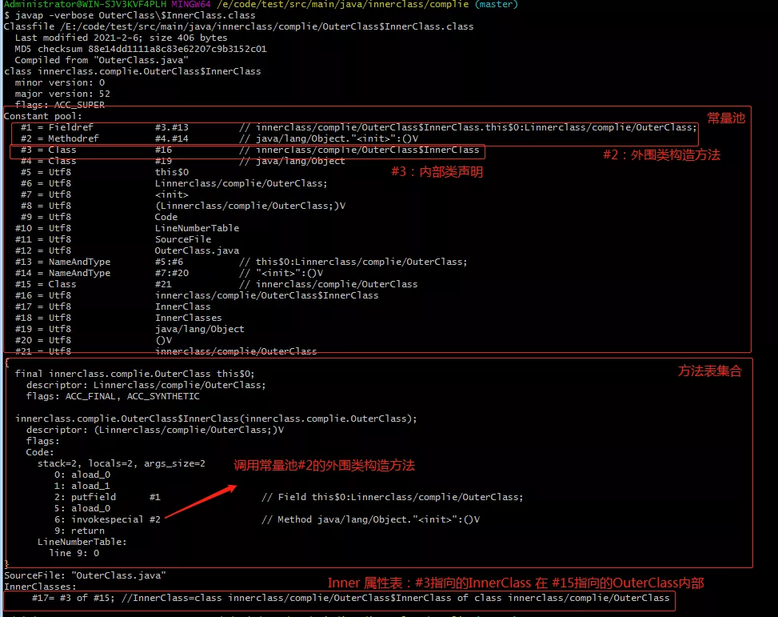
Task: Click the 'Compiled from "OuterClass.java"' line
Action: 102,60
